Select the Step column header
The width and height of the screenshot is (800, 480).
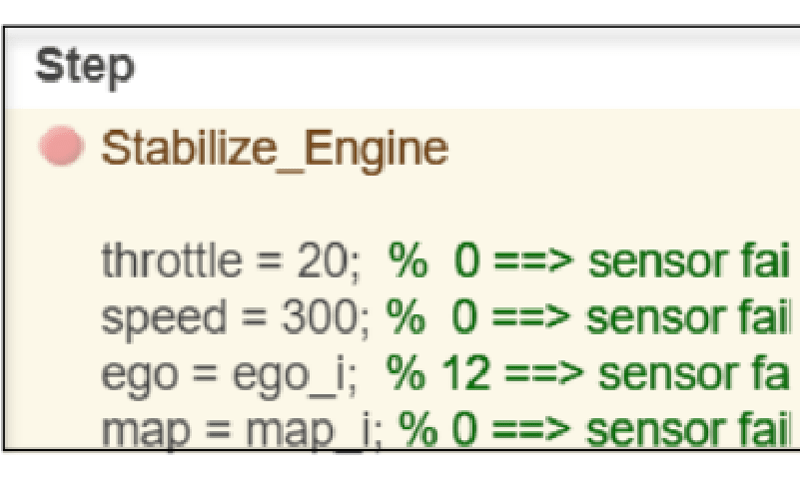point(85,67)
